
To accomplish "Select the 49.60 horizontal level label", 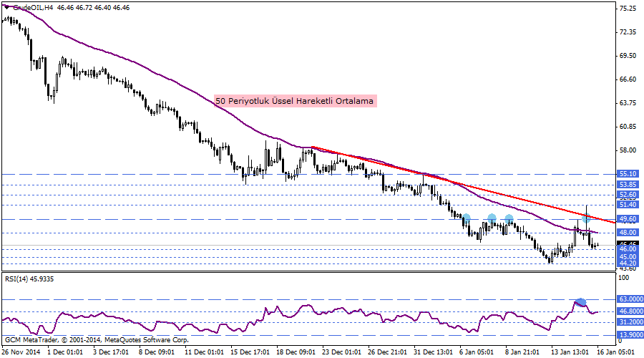I will click(628, 219).
